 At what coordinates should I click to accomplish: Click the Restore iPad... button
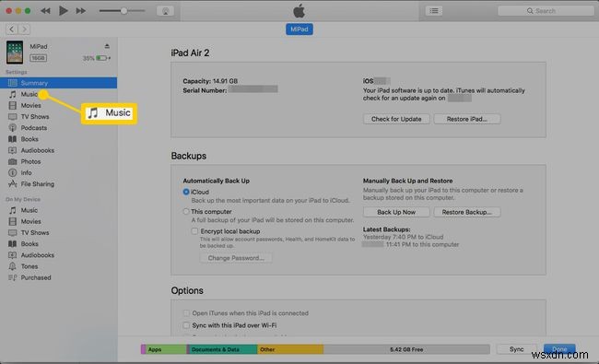[x=467, y=119]
